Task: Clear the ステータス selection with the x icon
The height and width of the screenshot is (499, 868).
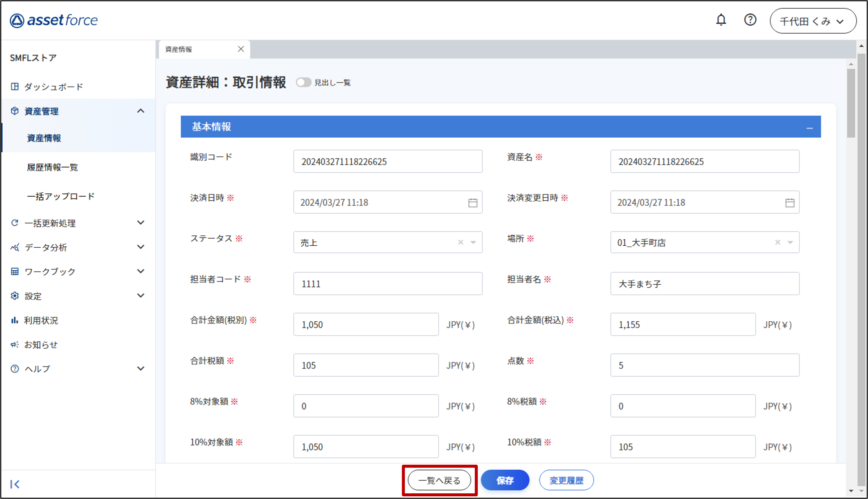Action: tap(460, 243)
